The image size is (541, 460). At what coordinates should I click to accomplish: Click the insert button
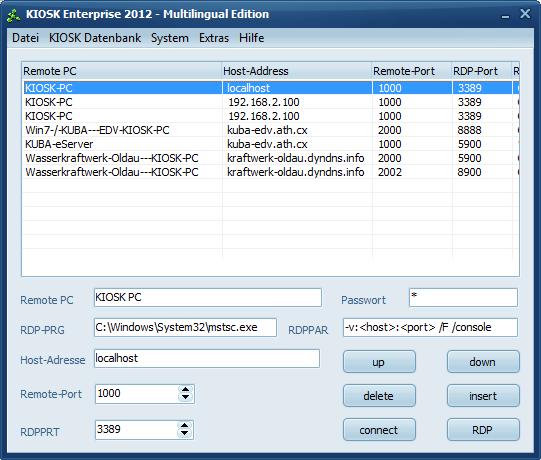483,396
